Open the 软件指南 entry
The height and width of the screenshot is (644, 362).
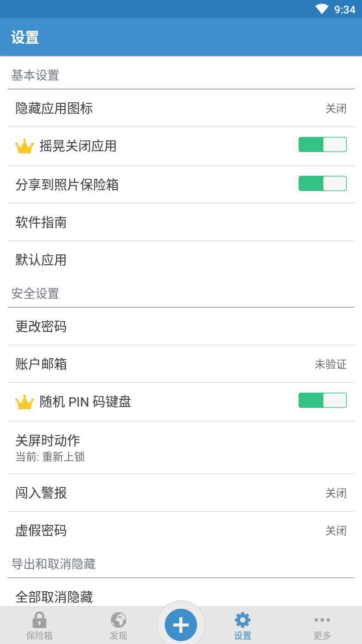[181, 222]
